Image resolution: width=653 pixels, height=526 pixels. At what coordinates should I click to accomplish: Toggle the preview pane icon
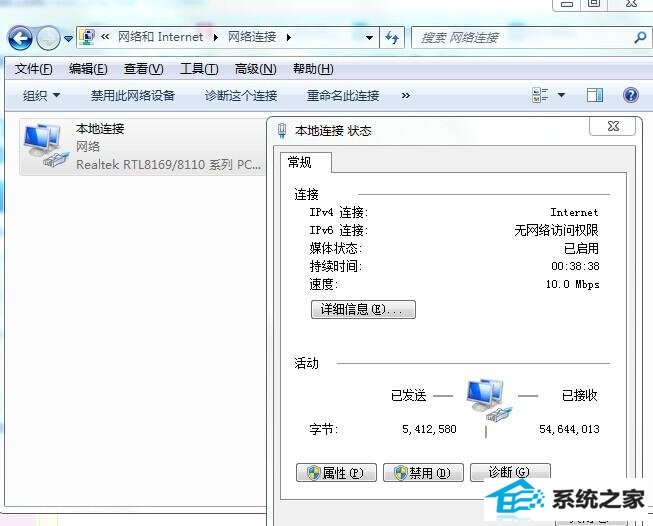[x=595, y=95]
